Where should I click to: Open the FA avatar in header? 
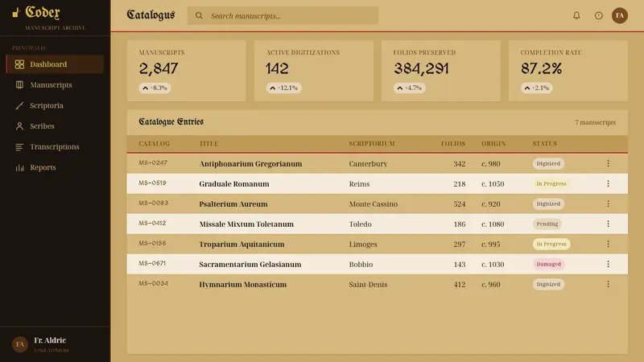point(620,15)
